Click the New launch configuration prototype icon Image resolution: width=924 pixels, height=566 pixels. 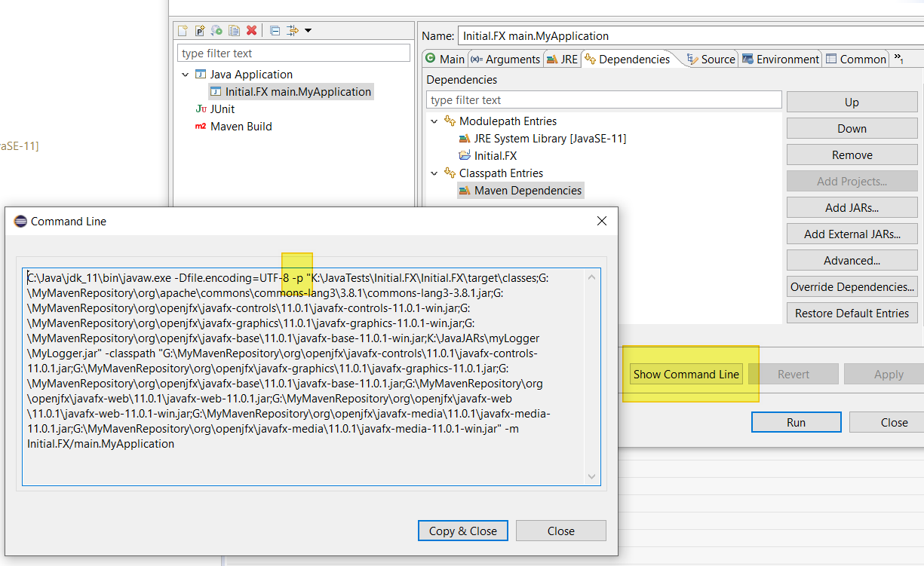tap(200, 31)
